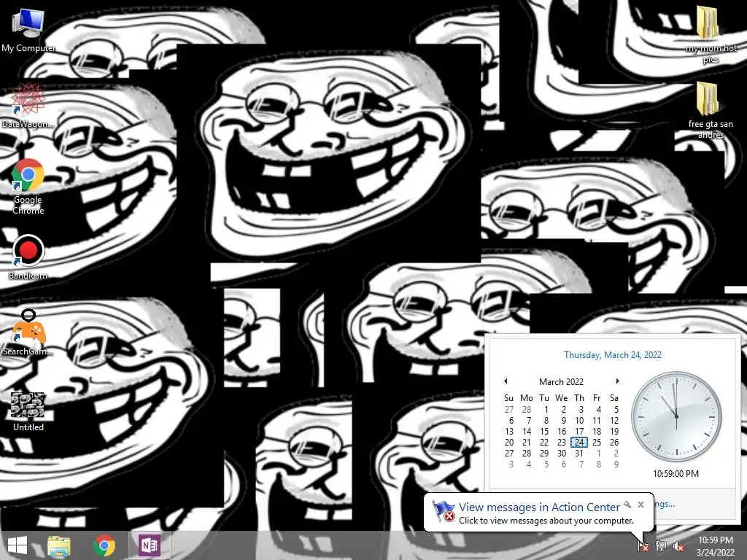Open File Explorer from the taskbar

pos(59,545)
